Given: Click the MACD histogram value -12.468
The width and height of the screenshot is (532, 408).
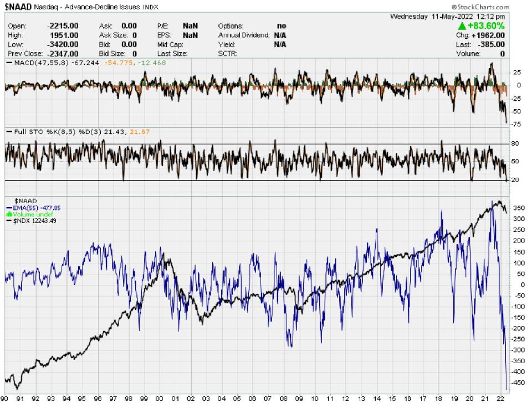Looking at the screenshot, I should pos(151,63).
